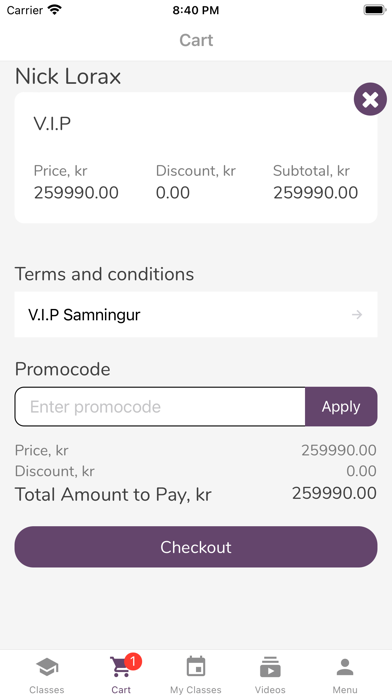Open the Classes tab graduation cap icon

tap(47, 667)
